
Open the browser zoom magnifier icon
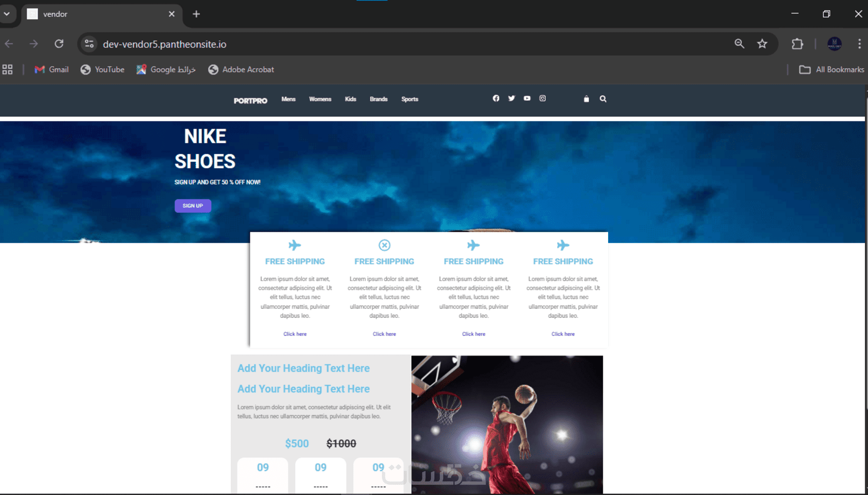[x=739, y=44]
